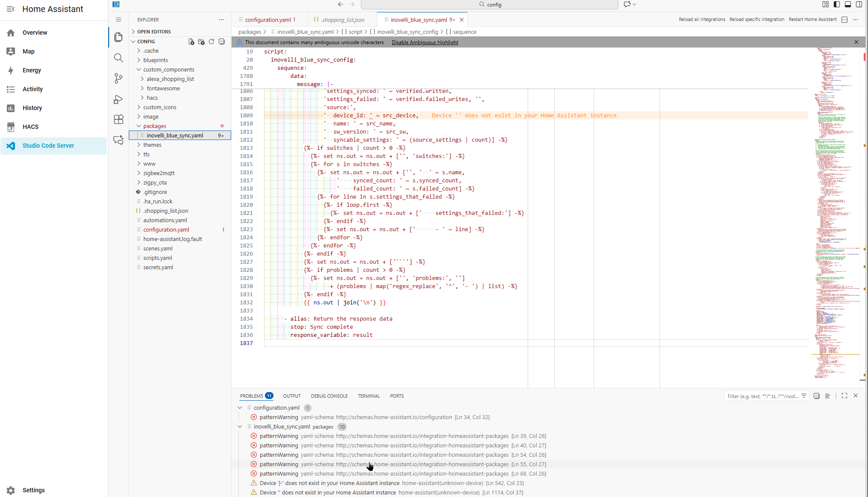Open the problems filter options funnel
The image size is (868, 497).
coord(804,396)
